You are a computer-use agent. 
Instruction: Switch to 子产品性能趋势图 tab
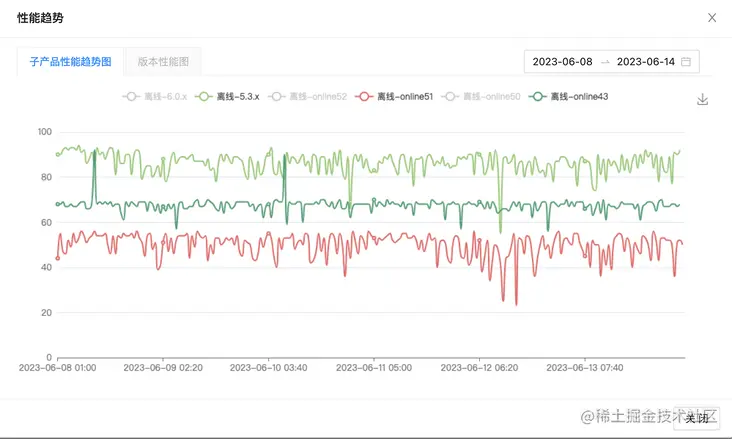point(70,62)
